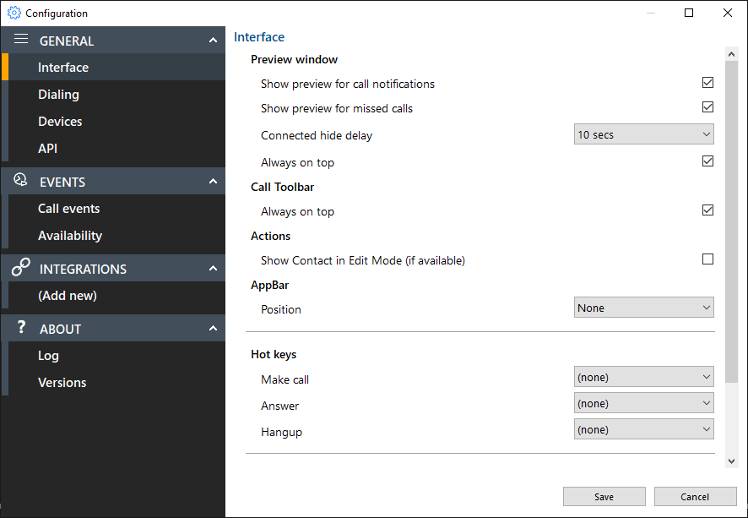Toggle Call Toolbar Always on top checkbox
Image resolution: width=748 pixels, height=518 pixels.
click(708, 211)
